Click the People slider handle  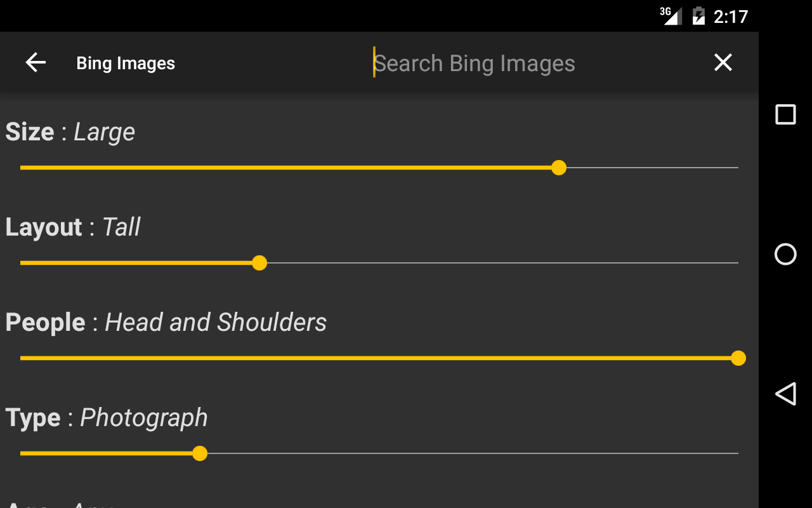pos(738,358)
